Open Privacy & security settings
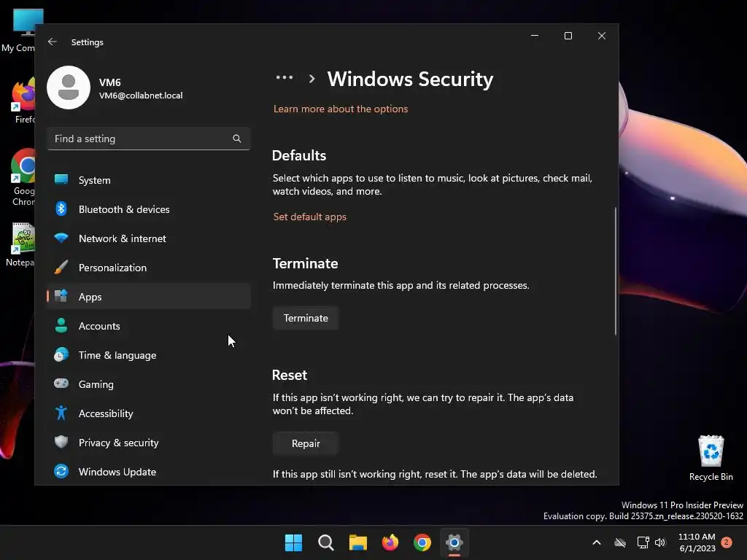 tap(149, 443)
